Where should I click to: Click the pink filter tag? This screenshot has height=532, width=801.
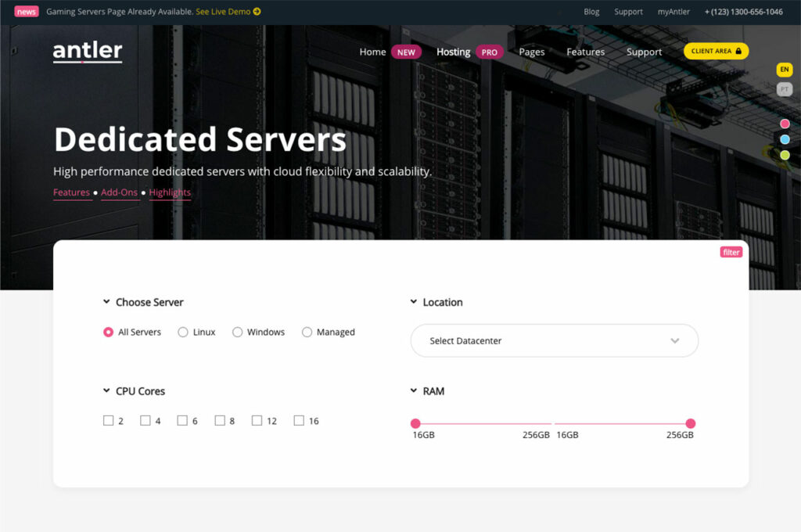(x=731, y=252)
